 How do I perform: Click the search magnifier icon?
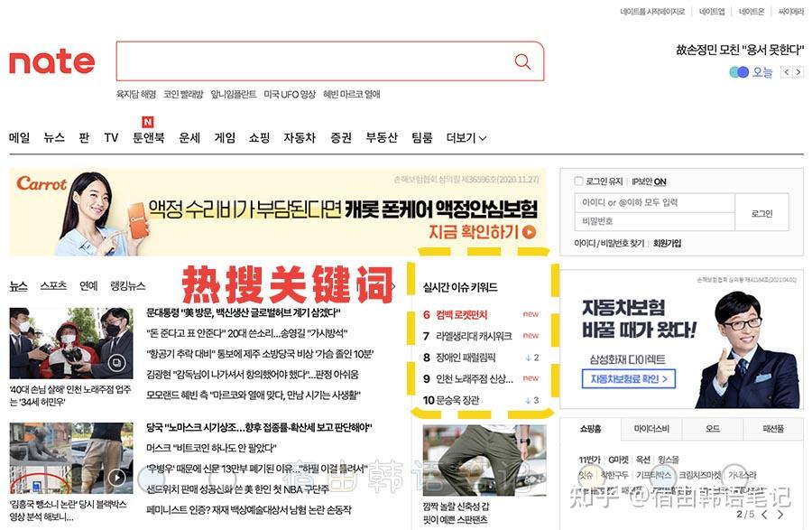pyautogui.click(x=522, y=61)
